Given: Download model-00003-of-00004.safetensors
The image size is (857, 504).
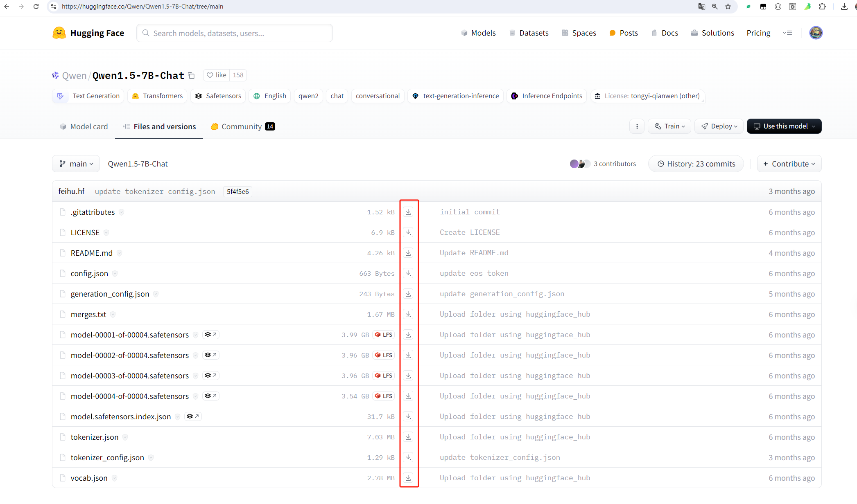Looking at the screenshot, I should coord(408,376).
